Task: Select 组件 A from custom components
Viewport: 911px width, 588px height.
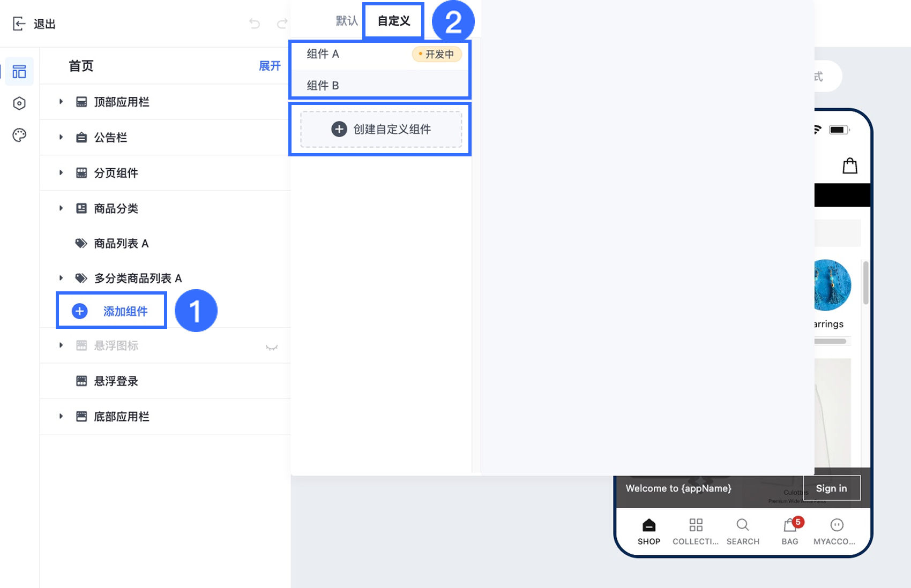Action: 380,54
